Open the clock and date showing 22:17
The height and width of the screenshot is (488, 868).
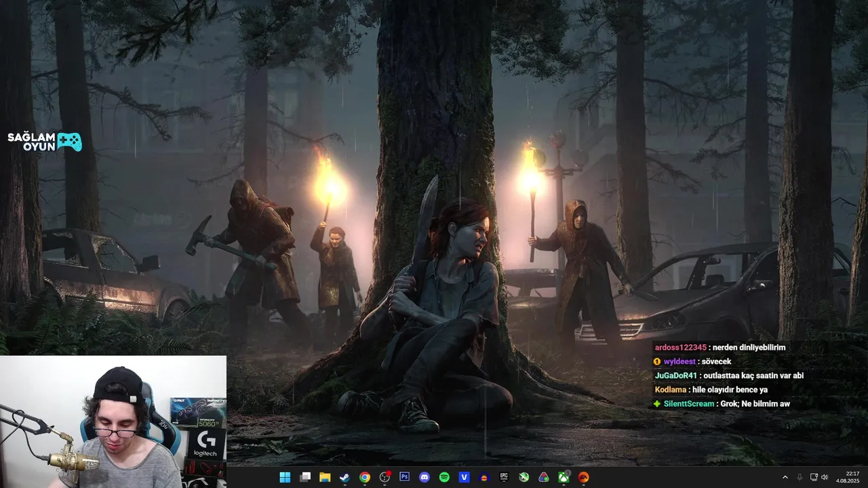[848, 477]
